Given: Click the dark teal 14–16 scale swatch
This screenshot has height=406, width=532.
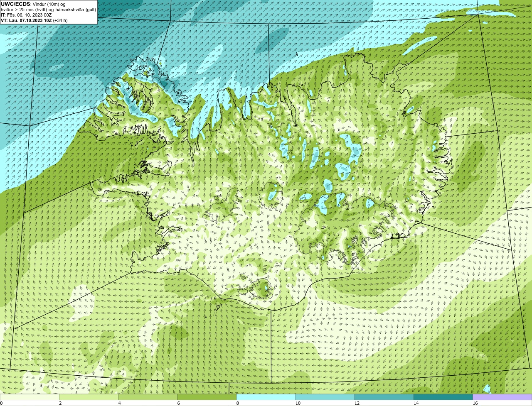Looking at the screenshot, I should (x=443, y=397).
